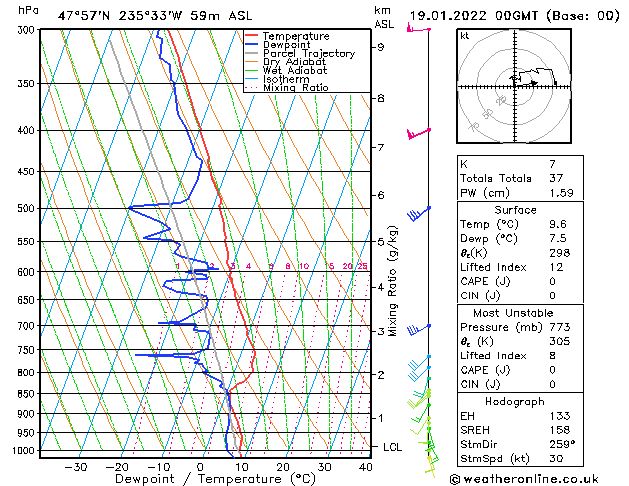Viewport: 629px width, 486px height.
Task: Click the 'Dewpoint' legend entry
Action: coord(286,45)
